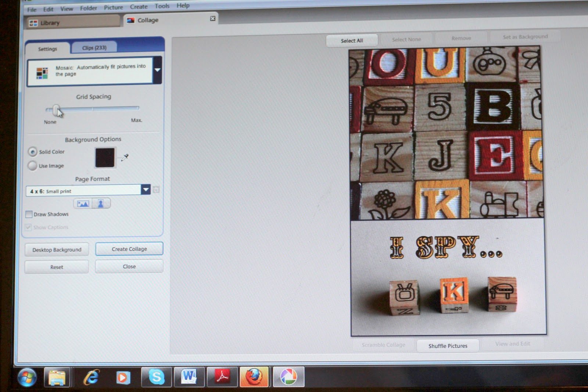Set portrait page orientation

tap(101, 203)
